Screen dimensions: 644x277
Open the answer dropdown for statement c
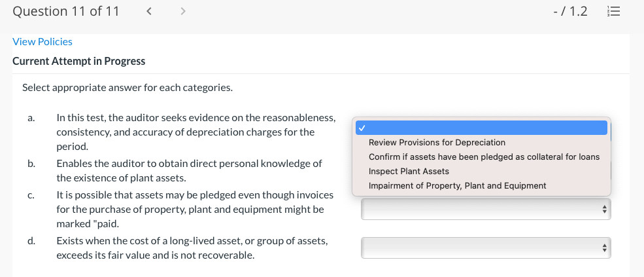pyautogui.click(x=486, y=210)
